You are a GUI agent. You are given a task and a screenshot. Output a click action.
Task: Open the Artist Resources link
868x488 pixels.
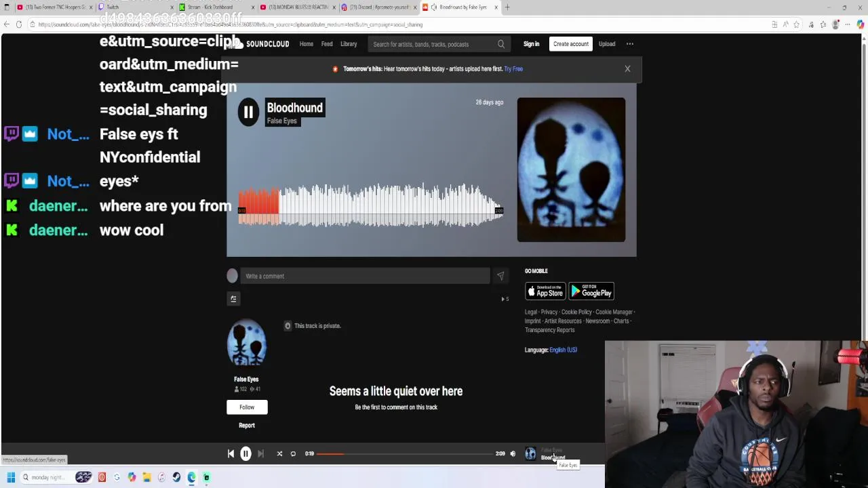tap(563, 321)
